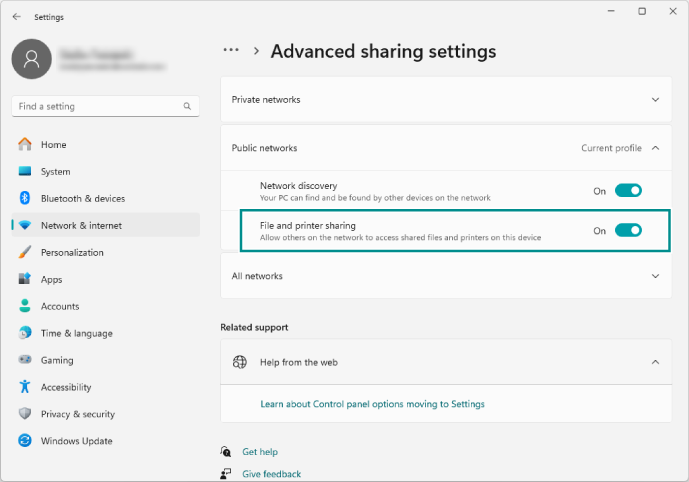Open Learn about Control panel options link
Screen dimensions: 689x482
click(x=372, y=404)
